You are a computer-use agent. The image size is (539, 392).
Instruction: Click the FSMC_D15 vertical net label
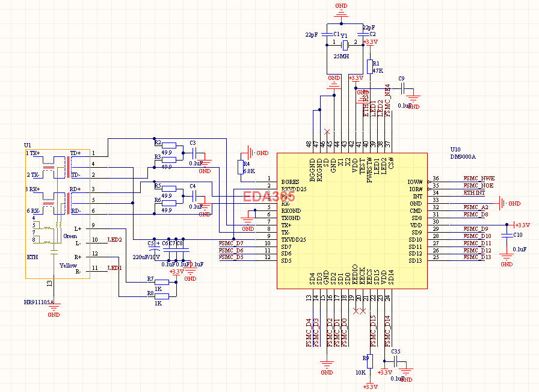(x=374, y=331)
